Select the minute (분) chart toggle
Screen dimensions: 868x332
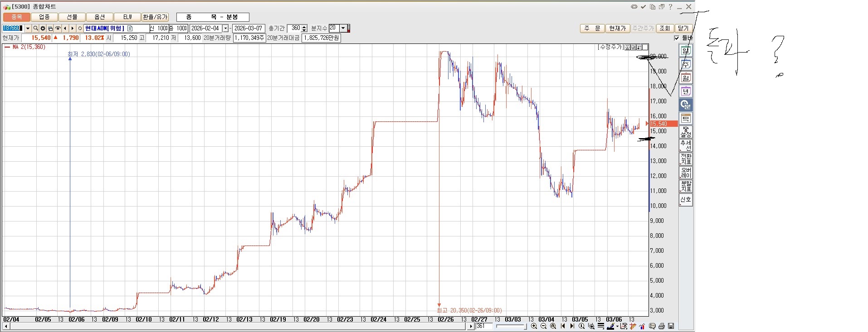pos(685,105)
